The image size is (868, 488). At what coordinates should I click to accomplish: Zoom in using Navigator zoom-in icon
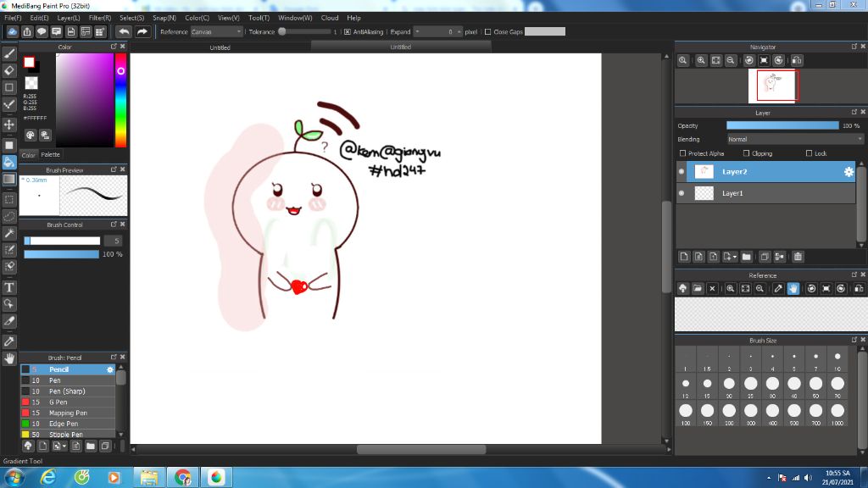[x=701, y=60]
